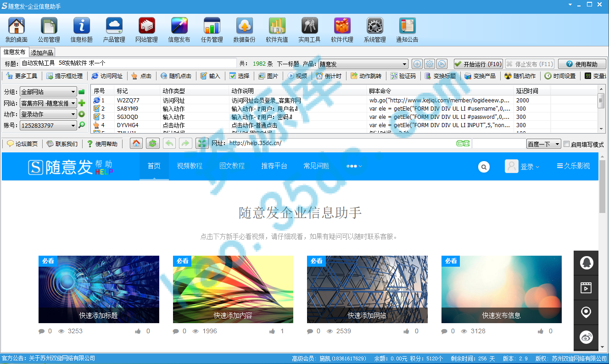The height and width of the screenshot is (364, 609).
Task: Open the 网站 客集齐网 dropdown
Action: point(48,103)
